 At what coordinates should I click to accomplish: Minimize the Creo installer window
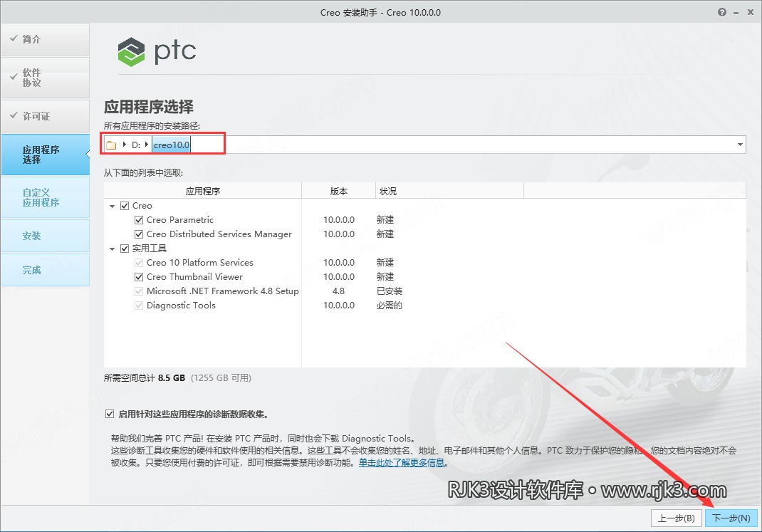point(736,13)
